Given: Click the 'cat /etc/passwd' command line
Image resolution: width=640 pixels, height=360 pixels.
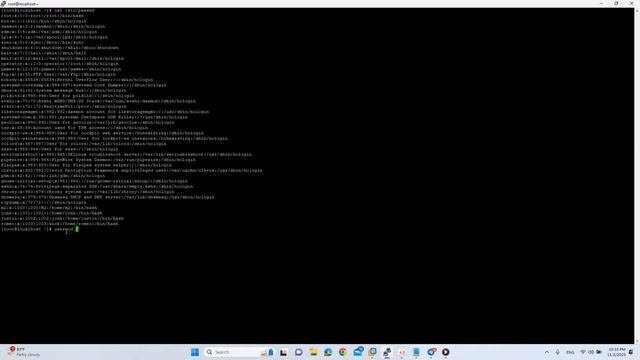Looking at the screenshot, I should coord(48,10).
